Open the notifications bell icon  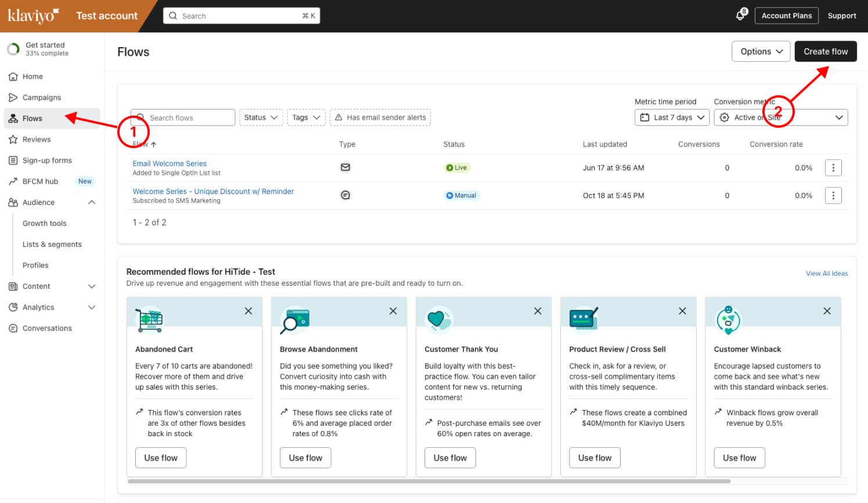coord(740,16)
